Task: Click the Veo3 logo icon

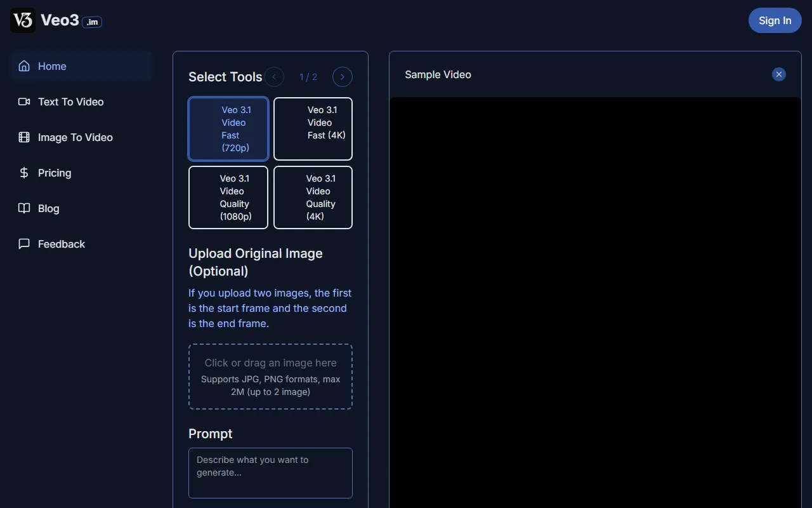Action: pos(23,20)
